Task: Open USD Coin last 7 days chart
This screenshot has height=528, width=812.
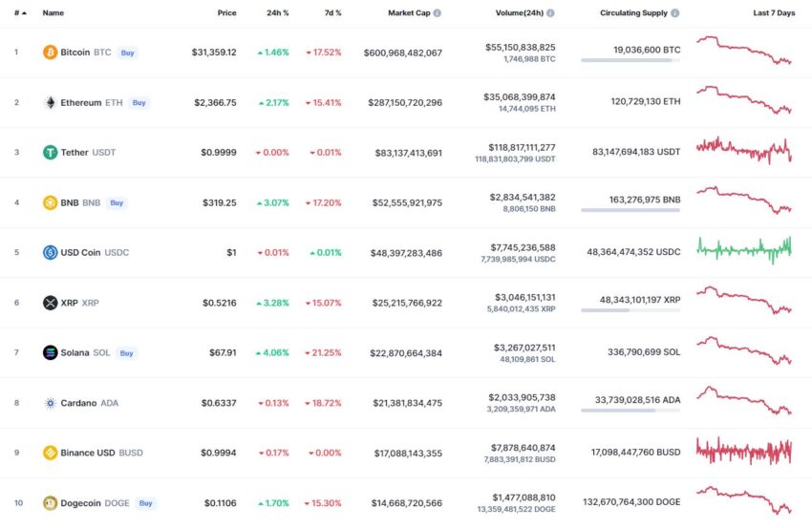Action: coord(744,250)
